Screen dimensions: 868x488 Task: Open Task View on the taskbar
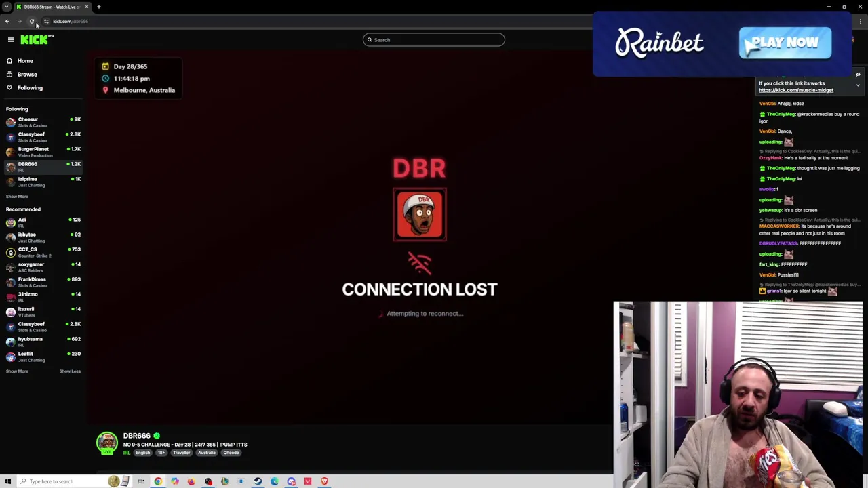point(141,481)
